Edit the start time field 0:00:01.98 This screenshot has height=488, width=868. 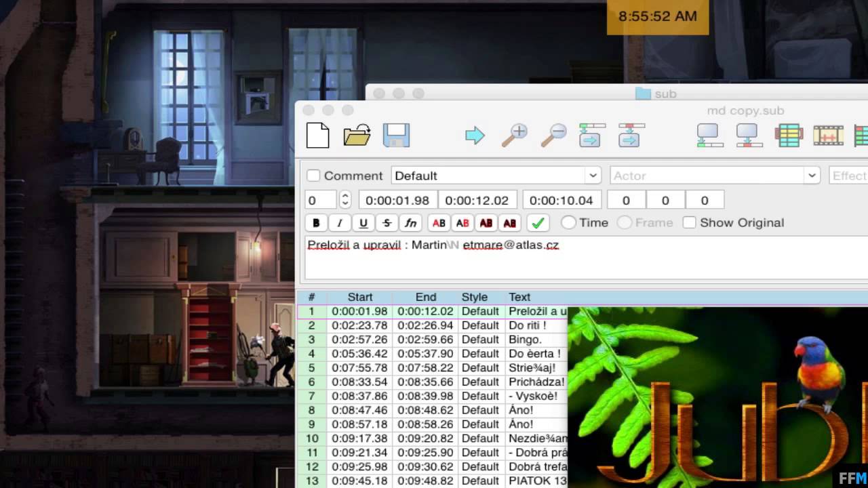(397, 200)
